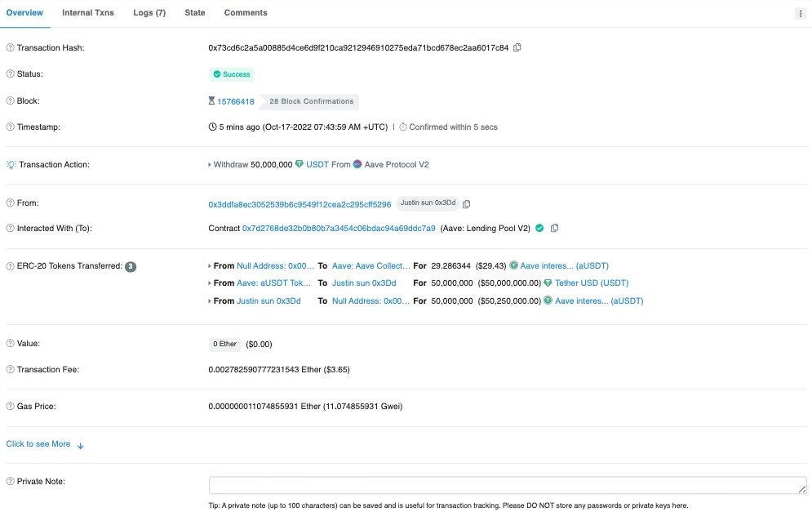Click the aUSDT interest token icon
This screenshot has height=521, width=812.
point(514,265)
